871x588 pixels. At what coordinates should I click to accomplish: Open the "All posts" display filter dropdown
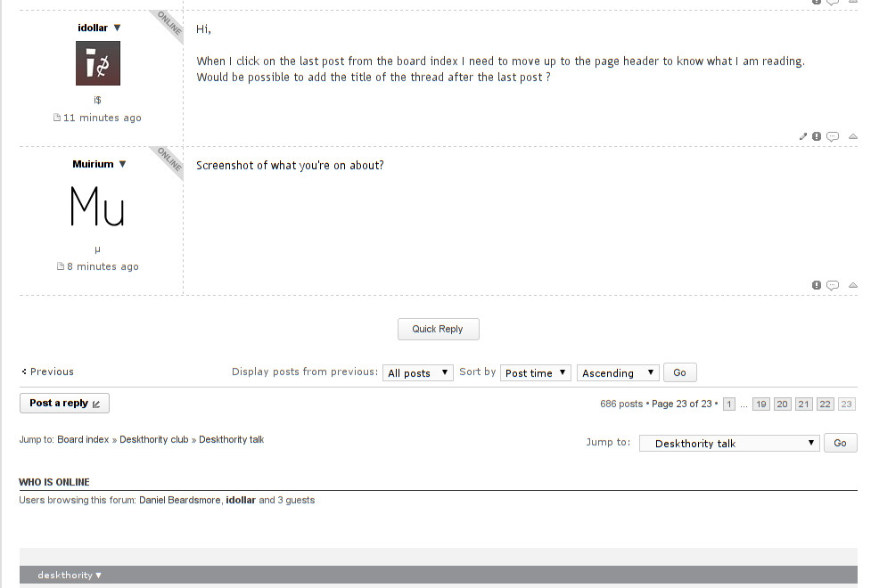[418, 373]
